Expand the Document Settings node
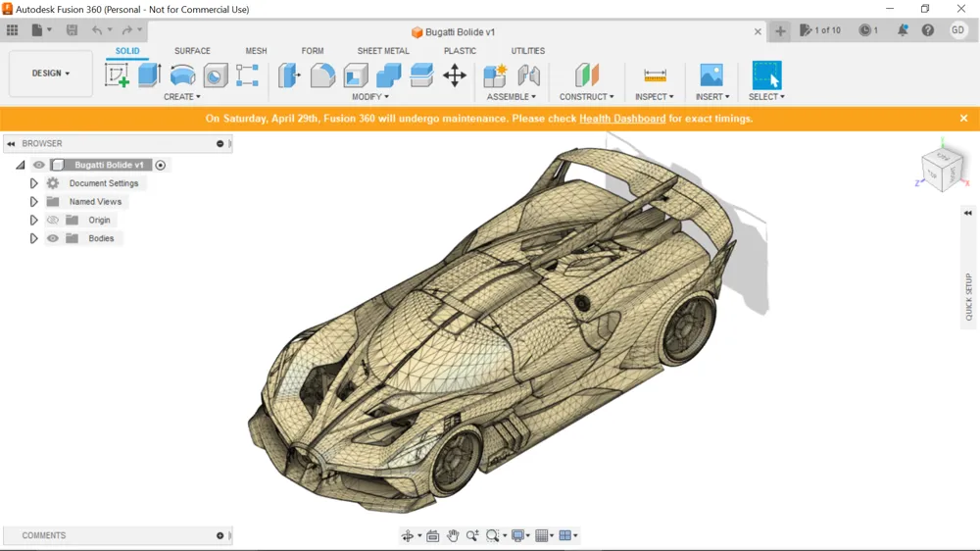The height and width of the screenshot is (551, 980). click(x=34, y=183)
